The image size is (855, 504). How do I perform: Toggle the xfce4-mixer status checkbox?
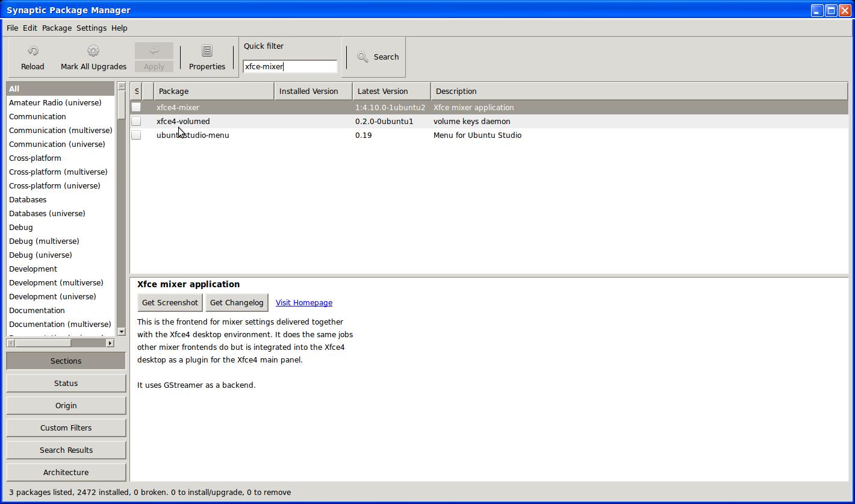pyautogui.click(x=136, y=107)
